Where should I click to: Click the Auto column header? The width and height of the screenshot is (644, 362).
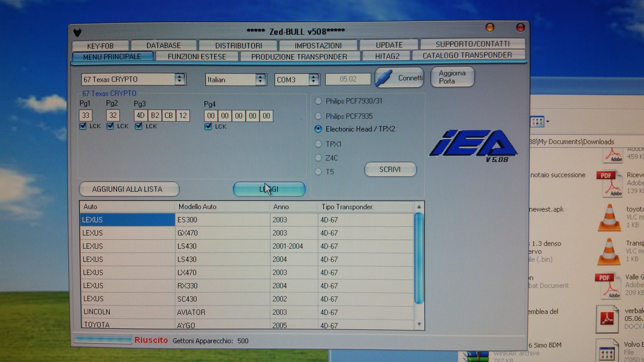pyautogui.click(x=128, y=207)
